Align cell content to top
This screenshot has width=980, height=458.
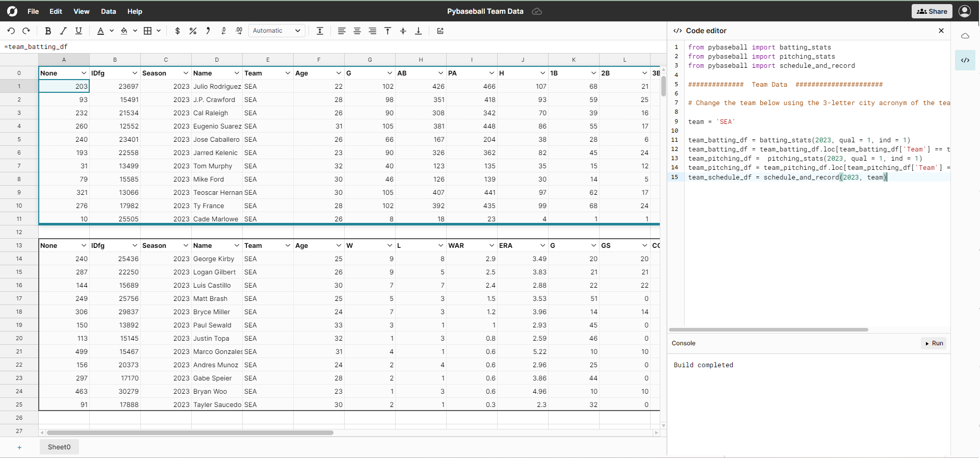coord(388,31)
